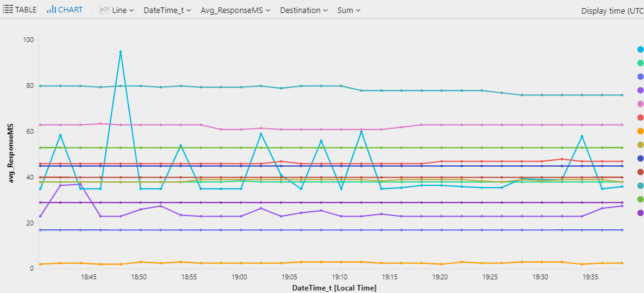Open the Sum aggregation dropdown
The width and height of the screenshot is (644, 293).
point(349,11)
